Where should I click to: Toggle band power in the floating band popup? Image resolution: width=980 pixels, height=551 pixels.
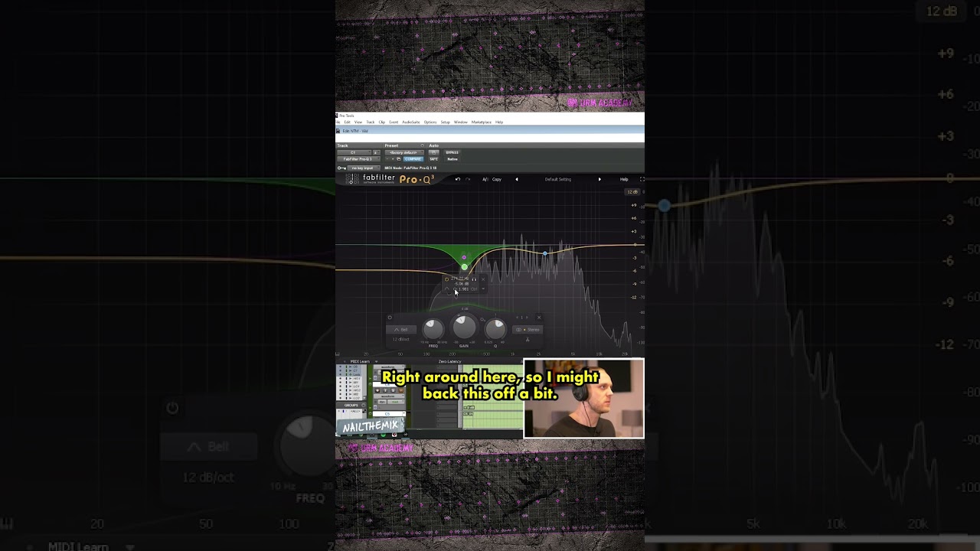click(446, 279)
